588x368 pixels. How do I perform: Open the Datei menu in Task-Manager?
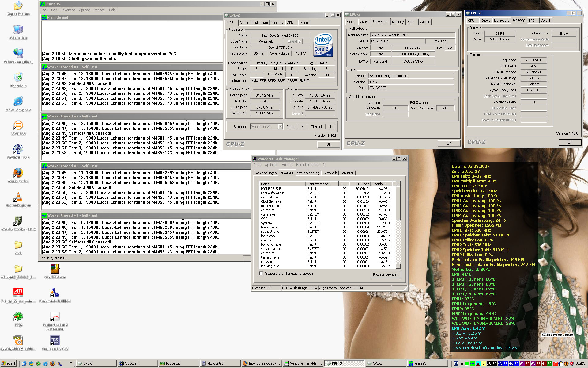point(257,165)
